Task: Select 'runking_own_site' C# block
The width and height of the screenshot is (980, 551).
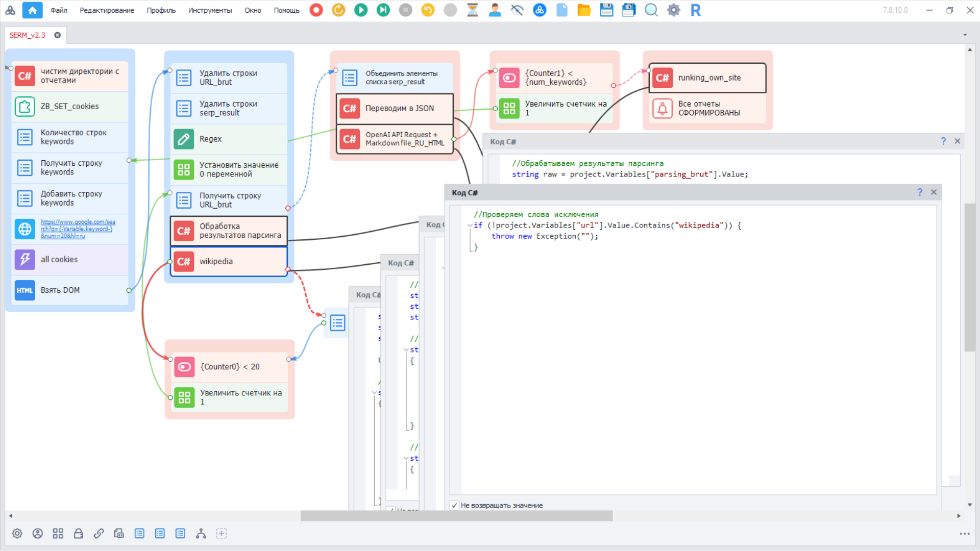Action: point(707,78)
